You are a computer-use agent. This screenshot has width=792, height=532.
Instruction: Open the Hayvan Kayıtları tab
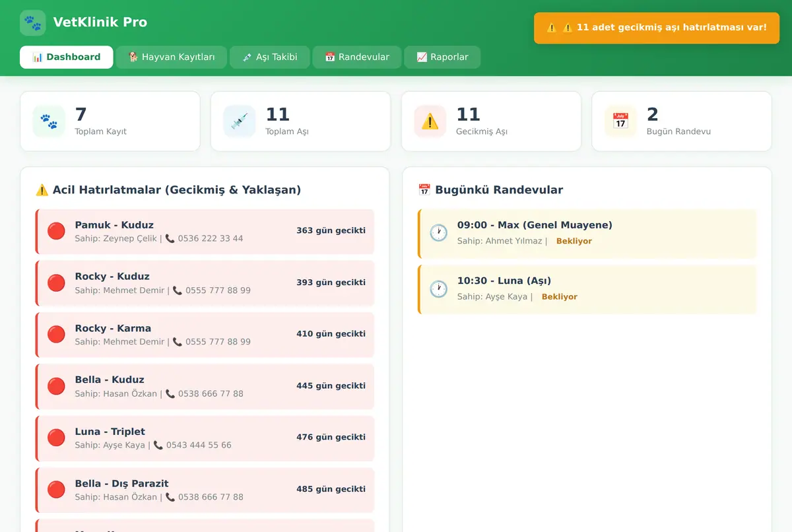(x=172, y=57)
